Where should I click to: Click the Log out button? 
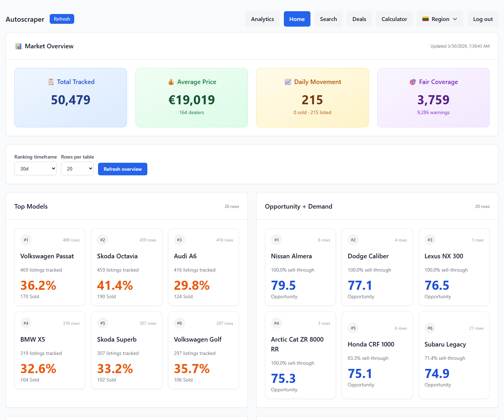click(483, 19)
